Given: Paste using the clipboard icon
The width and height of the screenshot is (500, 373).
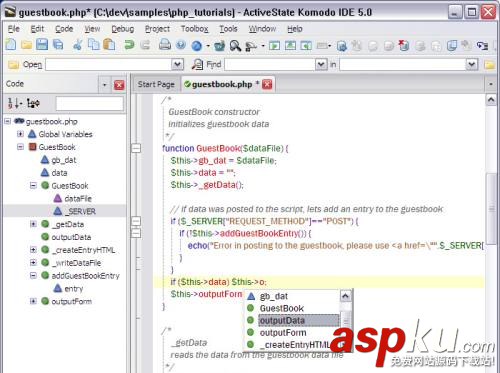Looking at the screenshot, I should coord(109,45).
